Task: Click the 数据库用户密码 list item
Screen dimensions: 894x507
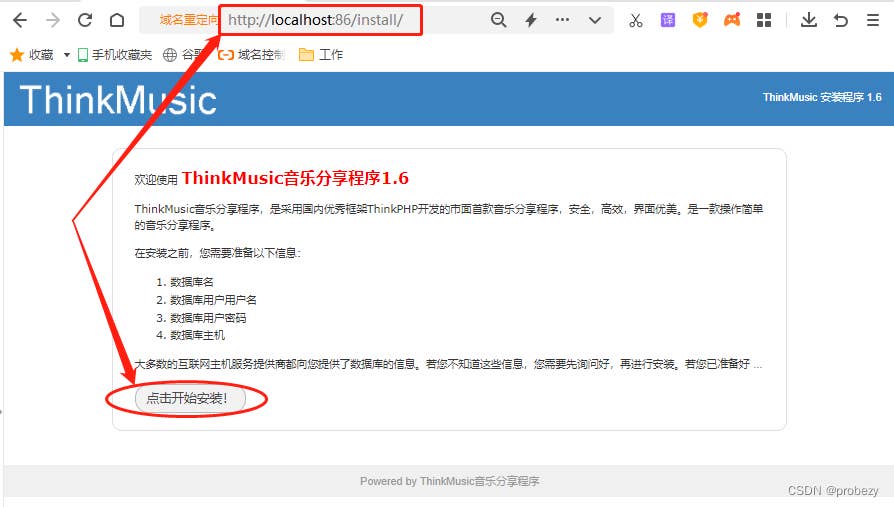Action: [208, 318]
